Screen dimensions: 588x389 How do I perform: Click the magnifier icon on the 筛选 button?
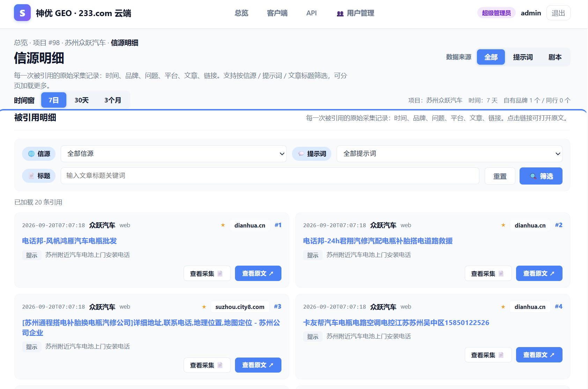pyautogui.click(x=533, y=176)
